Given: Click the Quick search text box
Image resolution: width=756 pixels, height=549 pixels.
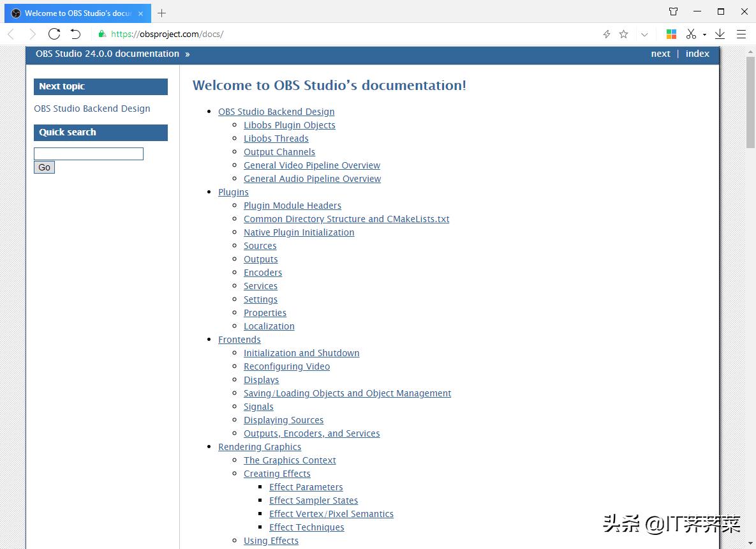Looking at the screenshot, I should point(89,153).
